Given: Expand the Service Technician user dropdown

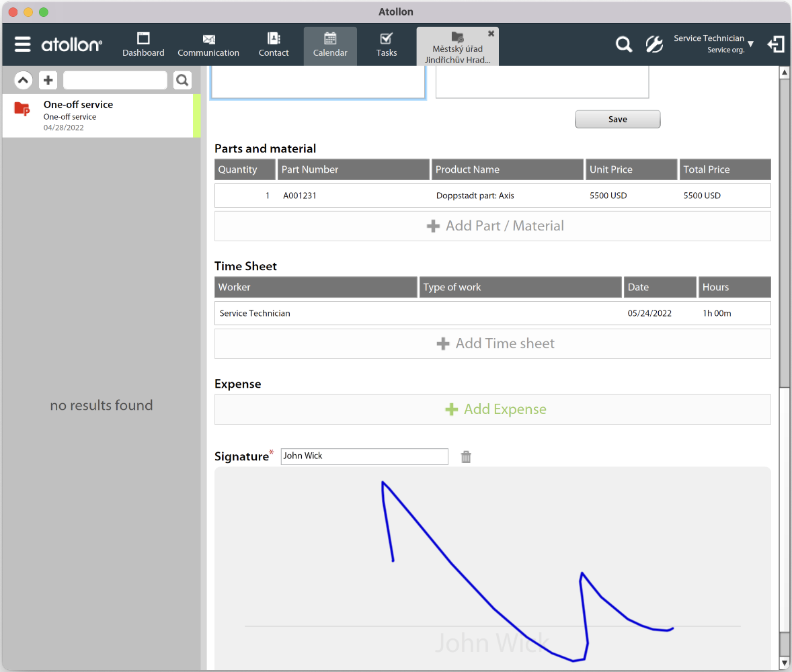Looking at the screenshot, I should tap(750, 44).
